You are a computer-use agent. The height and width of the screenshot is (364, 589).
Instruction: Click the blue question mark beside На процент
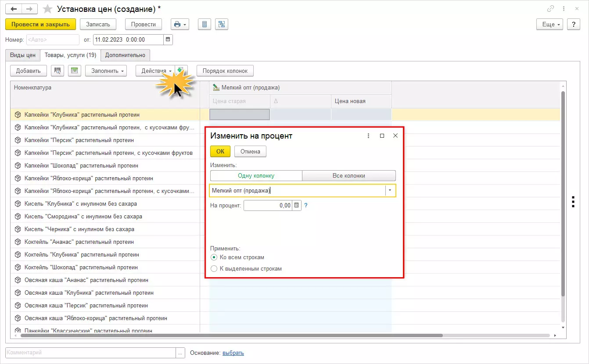coord(306,205)
